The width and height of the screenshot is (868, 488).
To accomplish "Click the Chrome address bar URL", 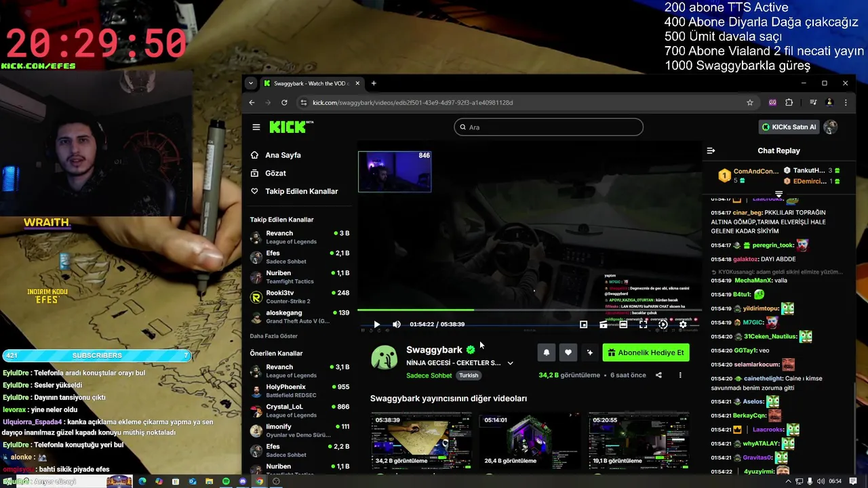I will [413, 102].
